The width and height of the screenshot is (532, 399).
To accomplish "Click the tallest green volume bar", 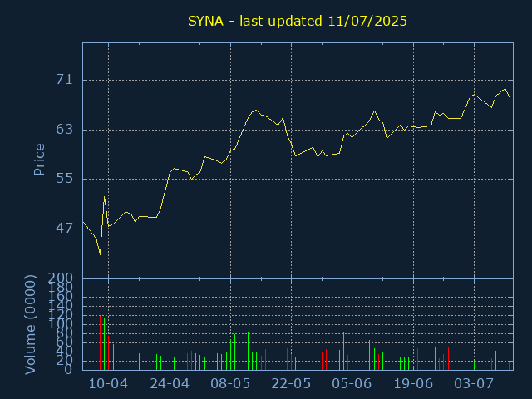I will 96,326.
